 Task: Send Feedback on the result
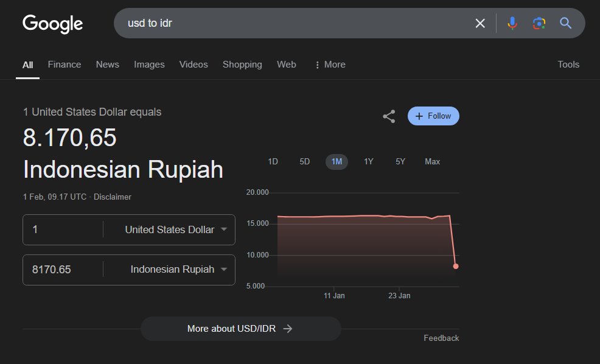pos(441,338)
